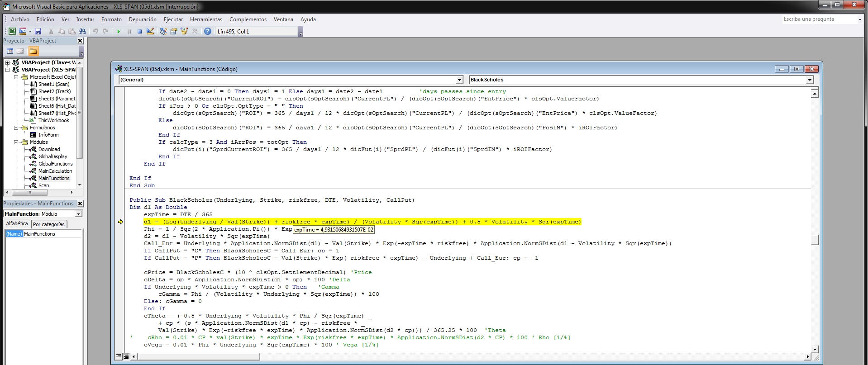Screen dimensions: 868x365
Task: Open the BlackScholes procedure dropdown
Action: click(810, 80)
